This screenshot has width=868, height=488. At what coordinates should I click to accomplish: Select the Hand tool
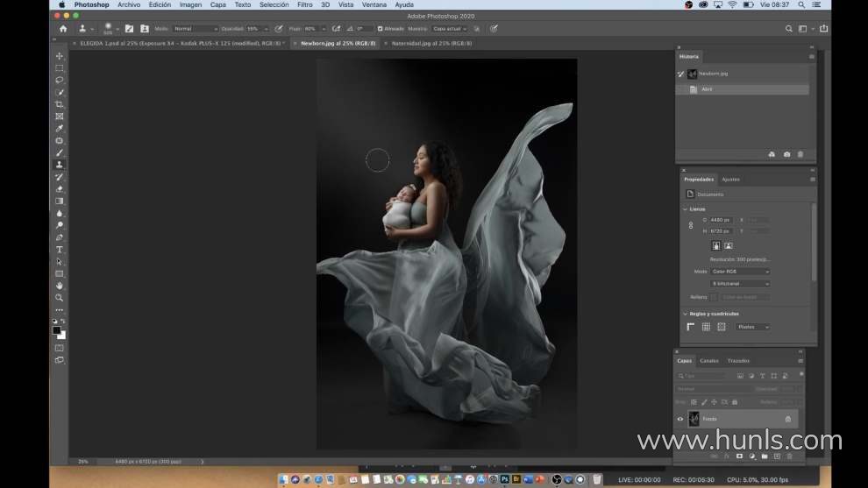click(x=60, y=286)
